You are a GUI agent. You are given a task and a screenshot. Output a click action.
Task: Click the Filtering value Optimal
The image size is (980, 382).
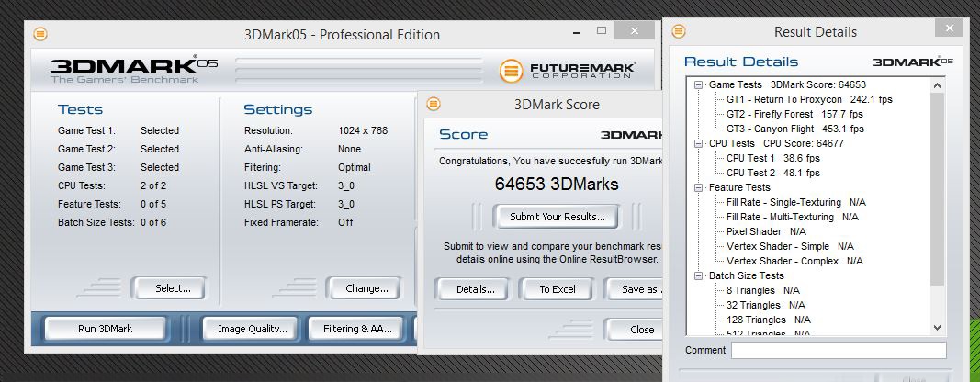(355, 167)
